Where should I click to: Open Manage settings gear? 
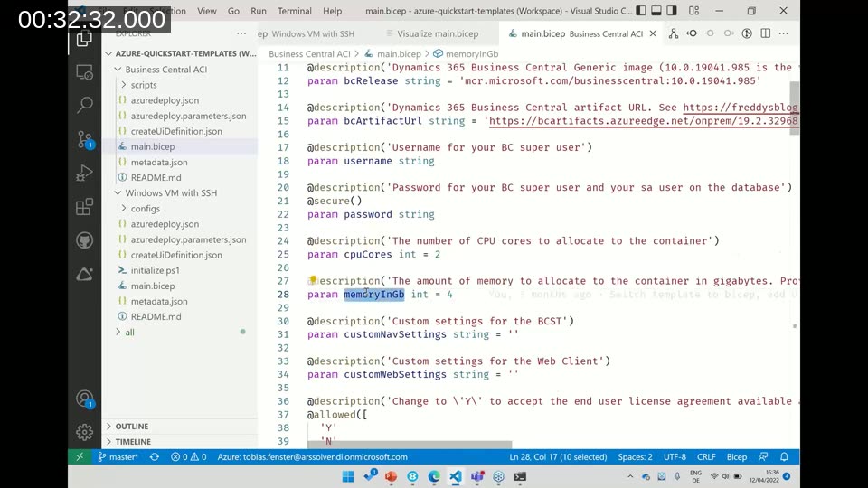[84, 432]
